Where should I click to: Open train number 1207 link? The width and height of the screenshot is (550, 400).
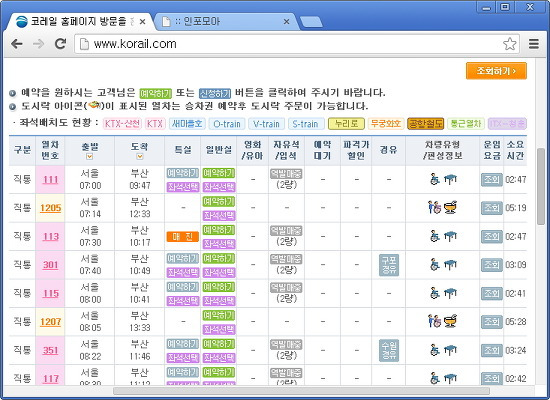click(x=51, y=322)
